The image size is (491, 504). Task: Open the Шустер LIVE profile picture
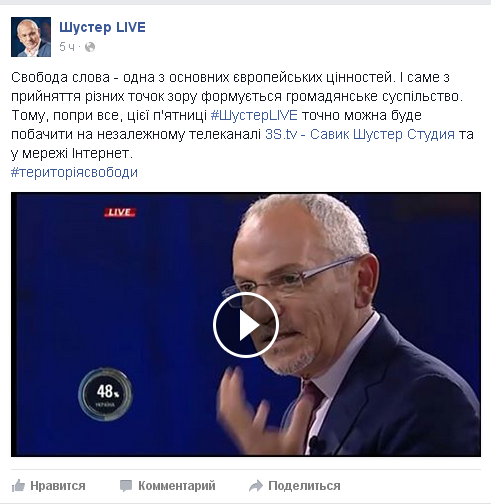pos(31,37)
